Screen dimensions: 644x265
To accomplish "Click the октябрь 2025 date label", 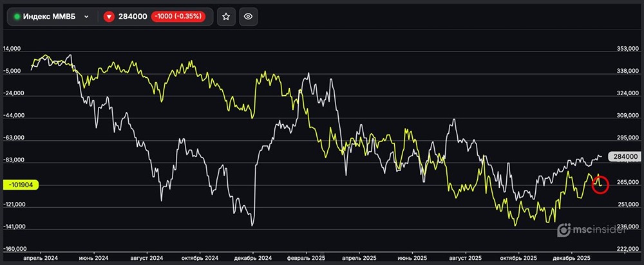I will [x=518, y=258].
